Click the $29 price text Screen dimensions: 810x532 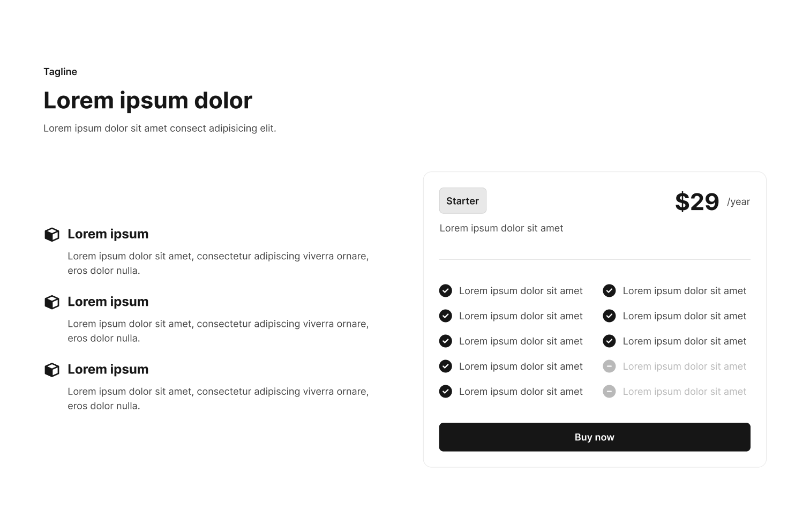[696, 202]
